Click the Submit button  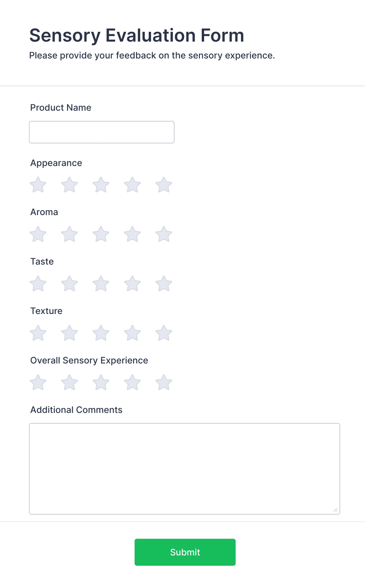(x=184, y=552)
